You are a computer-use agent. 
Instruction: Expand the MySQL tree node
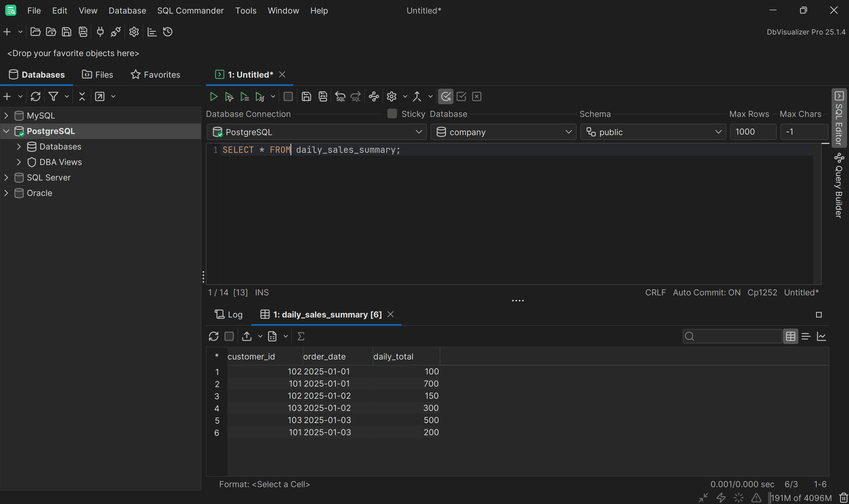coord(6,116)
